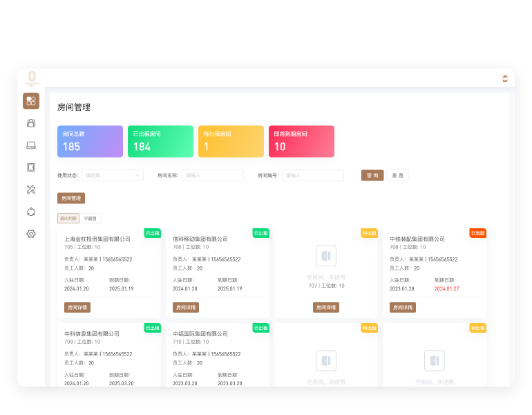Click the brown 房间管理 button

click(x=71, y=198)
